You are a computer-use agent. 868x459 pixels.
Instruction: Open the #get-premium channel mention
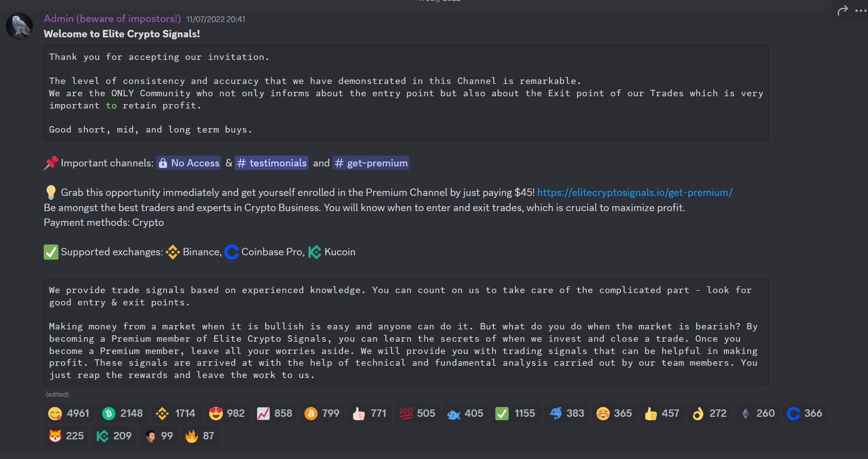pyautogui.click(x=371, y=162)
